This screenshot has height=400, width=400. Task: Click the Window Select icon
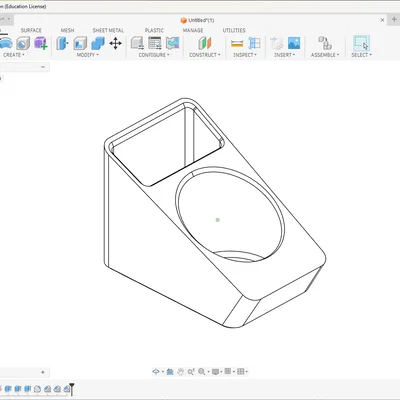click(x=361, y=43)
